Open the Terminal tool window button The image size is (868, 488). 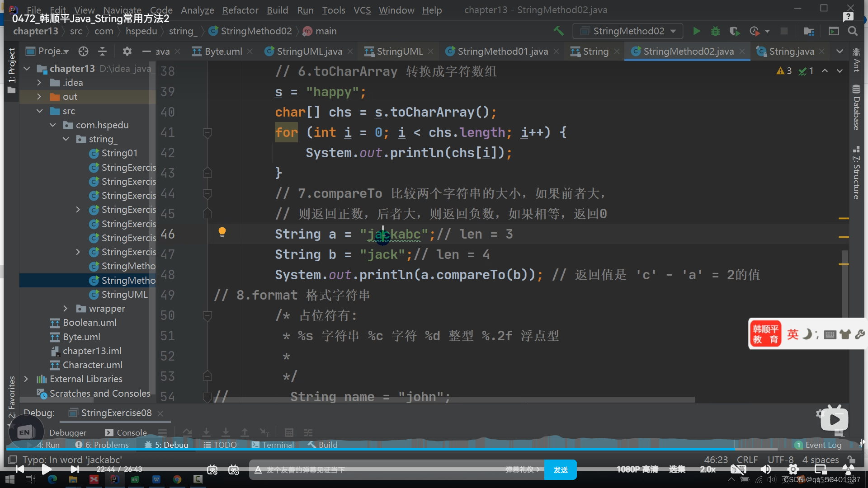pos(273,445)
